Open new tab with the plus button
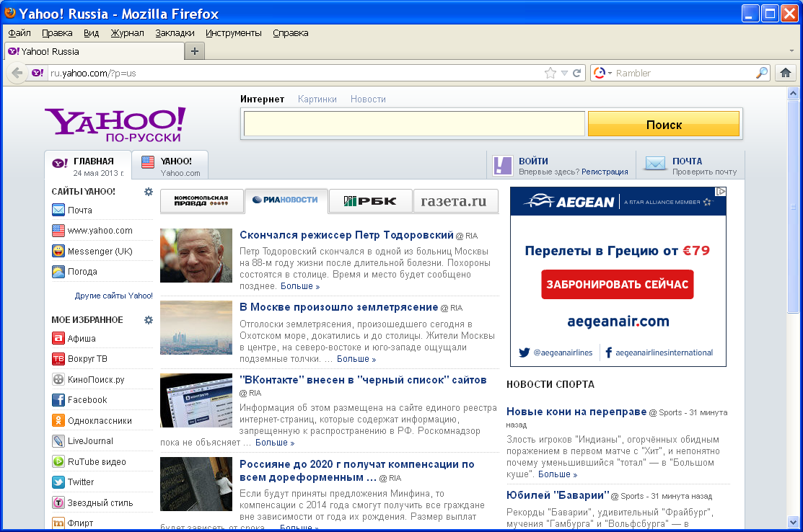 [x=195, y=51]
